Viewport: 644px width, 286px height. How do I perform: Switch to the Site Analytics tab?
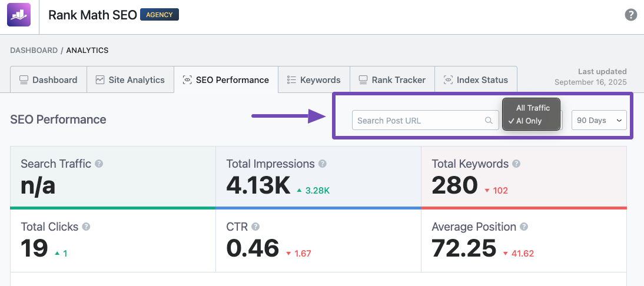point(130,80)
